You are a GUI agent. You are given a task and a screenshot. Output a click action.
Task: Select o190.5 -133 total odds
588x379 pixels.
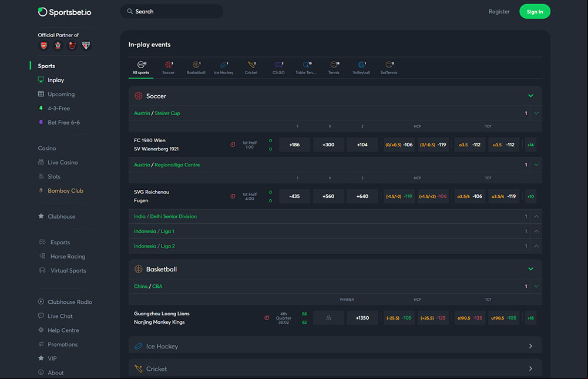[469, 318]
